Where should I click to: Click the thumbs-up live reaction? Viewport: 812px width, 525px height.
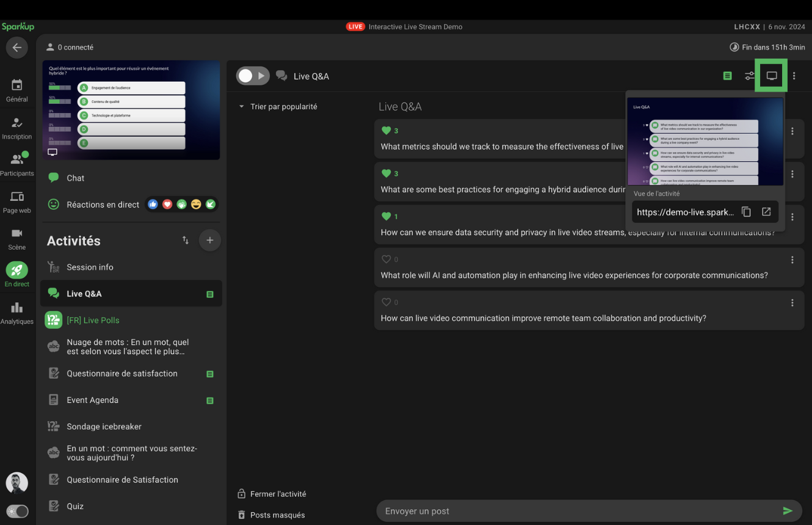[153, 205]
